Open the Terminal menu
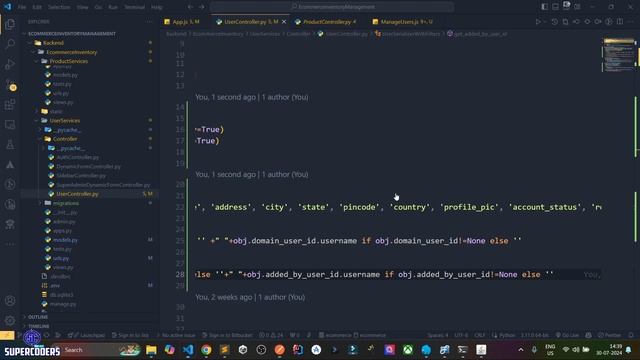Screen dimensions: 640x360 (134, 7)
